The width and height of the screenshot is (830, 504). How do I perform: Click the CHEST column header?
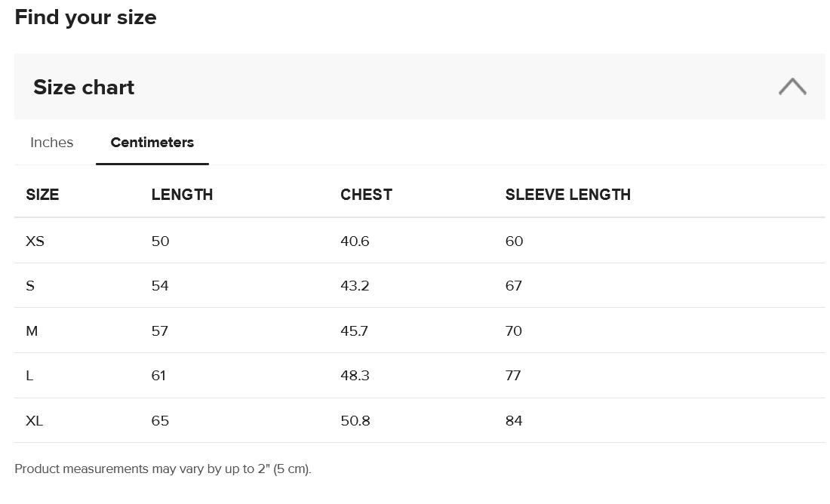click(x=366, y=194)
